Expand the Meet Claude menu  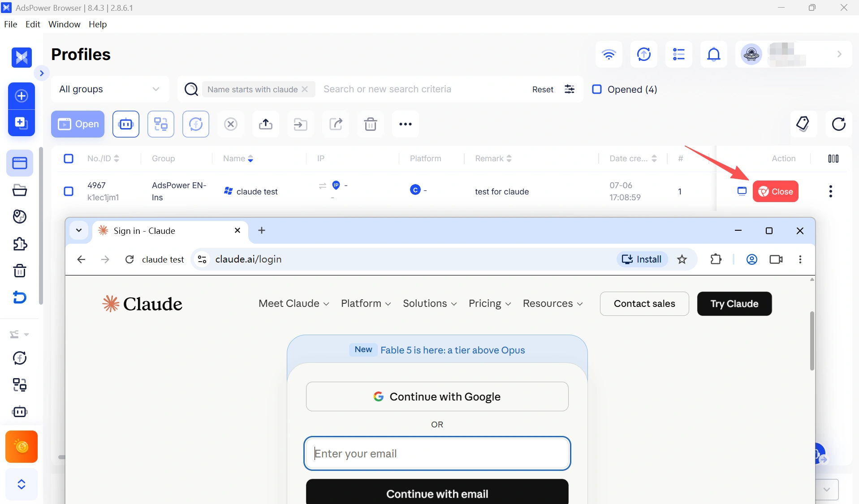tap(294, 304)
